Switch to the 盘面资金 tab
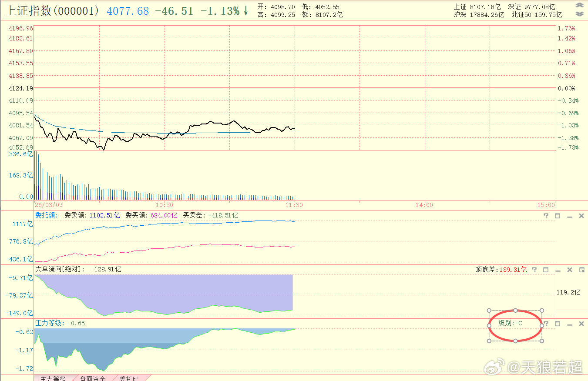 (x=93, y=378)
